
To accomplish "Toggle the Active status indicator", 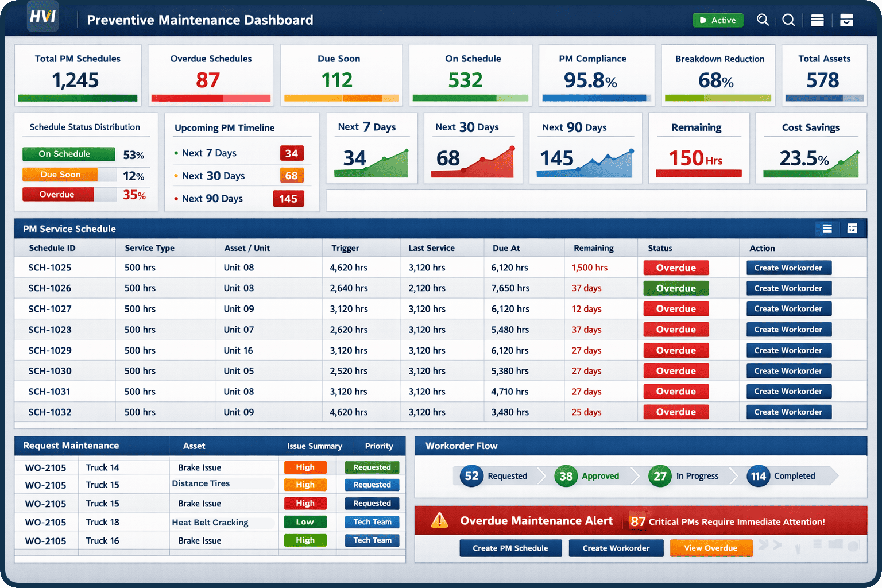I will click(x=718, y=20).
